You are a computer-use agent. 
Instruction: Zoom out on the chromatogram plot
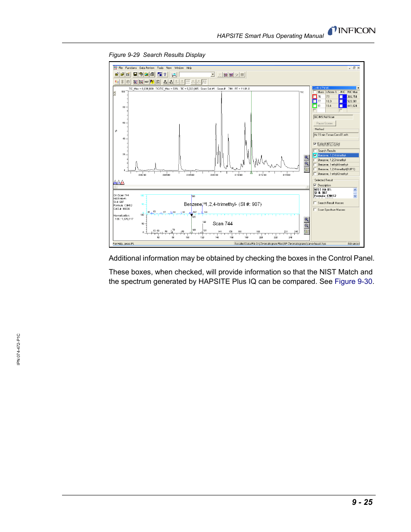(x=306, y=164)
